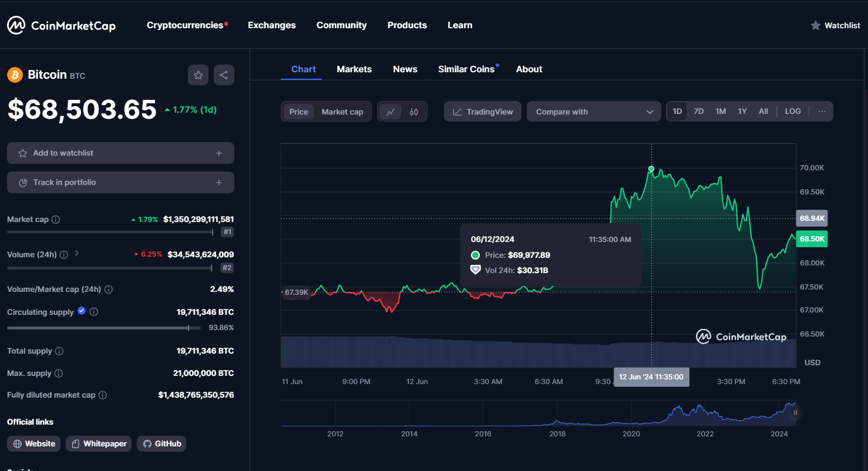Image resolution: width=868 pixels, height=471 pixels.
Task: Click the CoinMarketCap logo in header
Action: point(62,25)
